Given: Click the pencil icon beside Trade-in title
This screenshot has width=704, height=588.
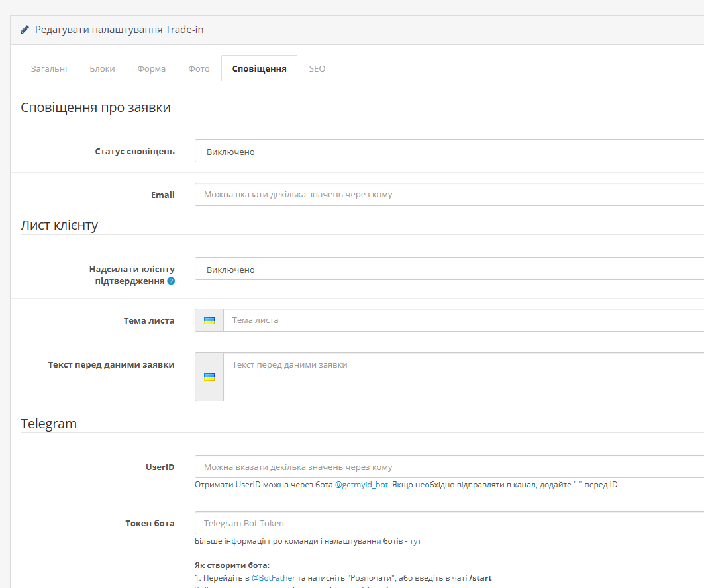Looking at the screenshot, I should click(25, 30).
